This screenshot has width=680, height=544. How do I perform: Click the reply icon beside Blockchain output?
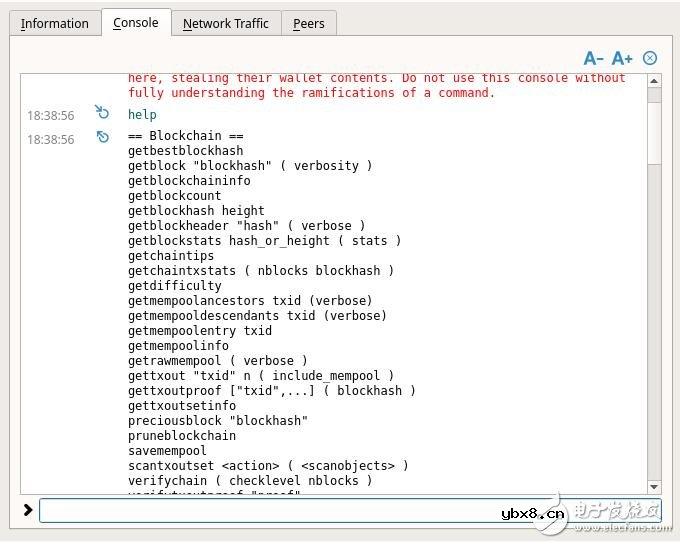tap(102, 137)
